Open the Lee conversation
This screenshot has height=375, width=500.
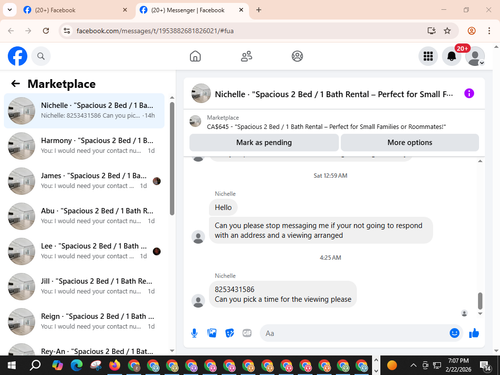pos(84,251)
